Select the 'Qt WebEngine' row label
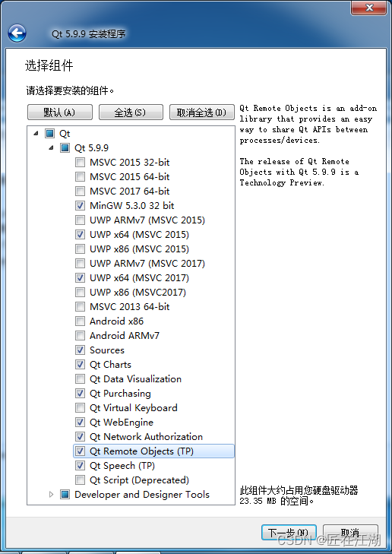 click(122, 423)
